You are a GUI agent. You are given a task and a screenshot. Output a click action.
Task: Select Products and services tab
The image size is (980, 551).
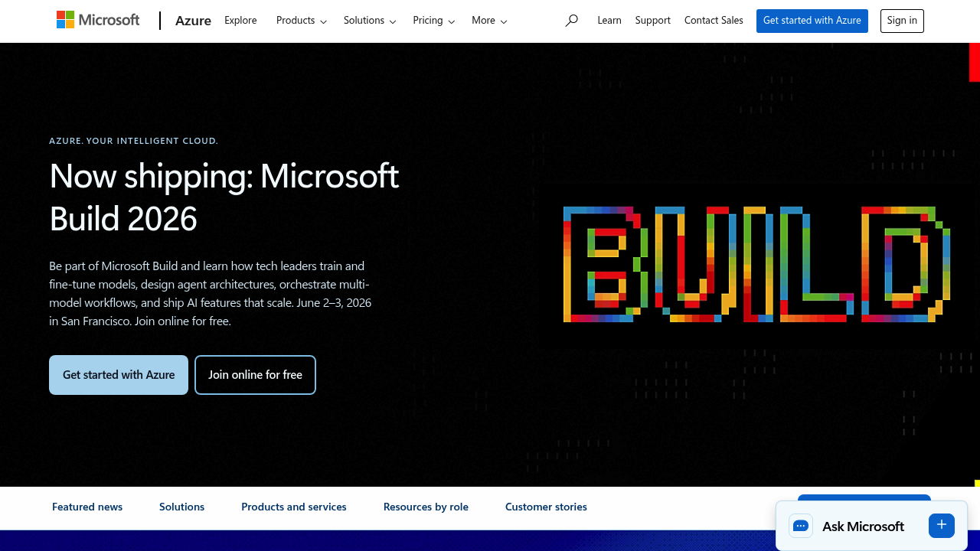294,507
